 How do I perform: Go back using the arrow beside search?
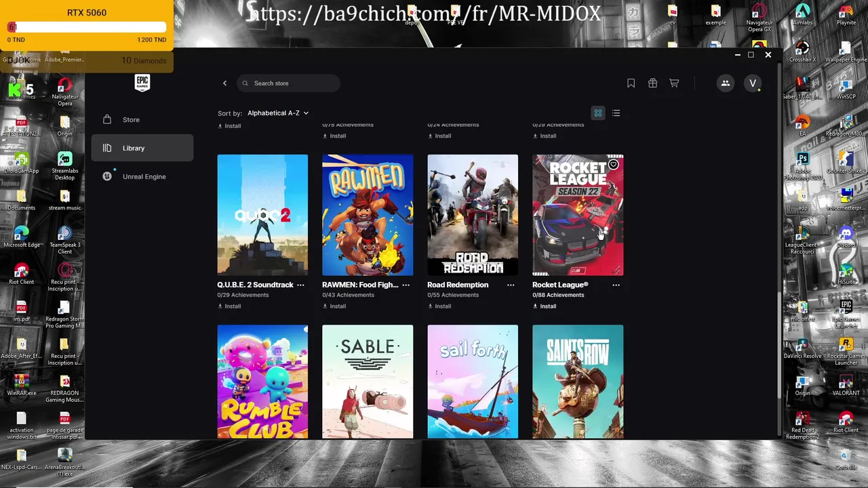(x=224, y=83)
